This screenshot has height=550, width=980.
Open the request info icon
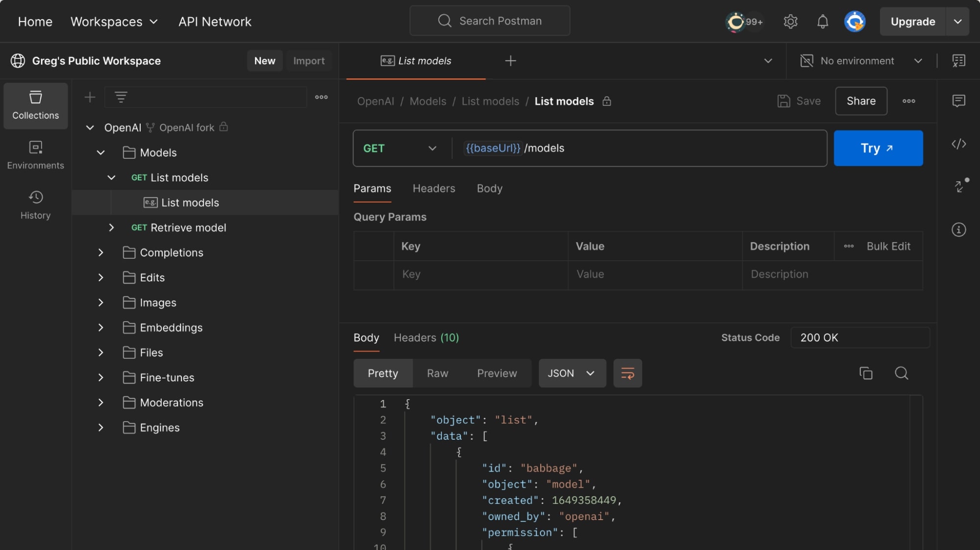[x=958, y=230]
